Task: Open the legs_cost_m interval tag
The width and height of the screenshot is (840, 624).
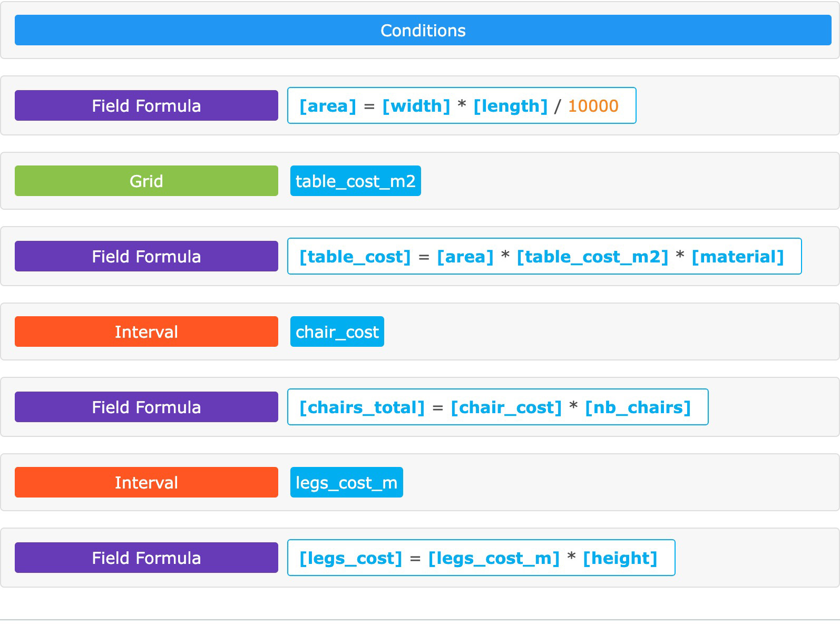Action: tap(346, 482)
